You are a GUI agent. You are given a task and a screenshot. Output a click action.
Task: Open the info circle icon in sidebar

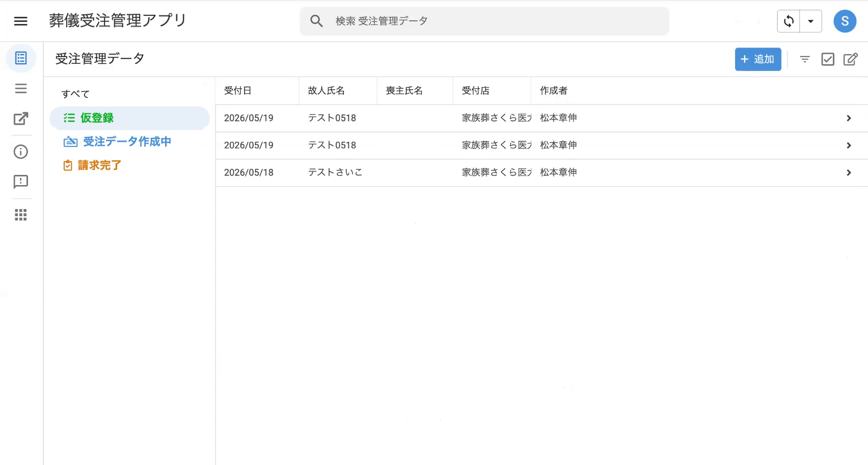click(21, 151)
